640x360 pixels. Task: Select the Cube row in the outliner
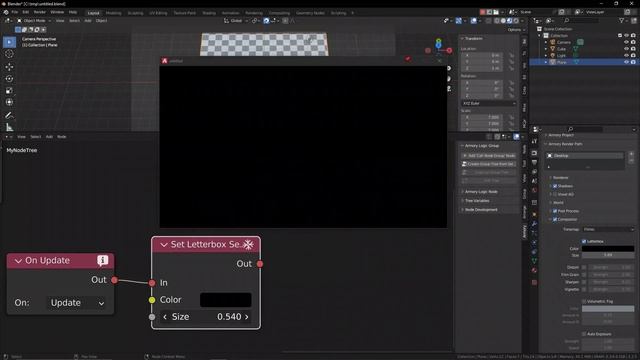point(583,49)
